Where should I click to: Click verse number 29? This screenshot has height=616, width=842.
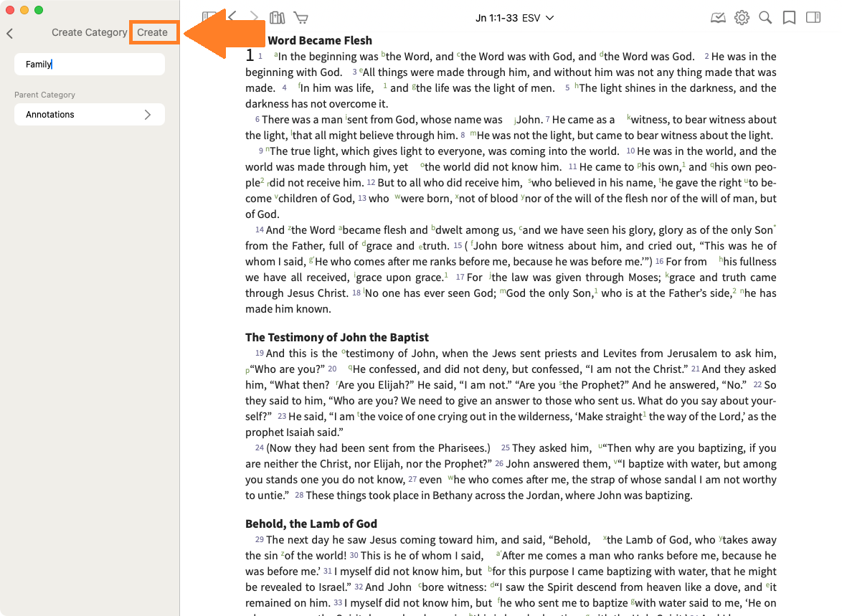pos(259,539)
